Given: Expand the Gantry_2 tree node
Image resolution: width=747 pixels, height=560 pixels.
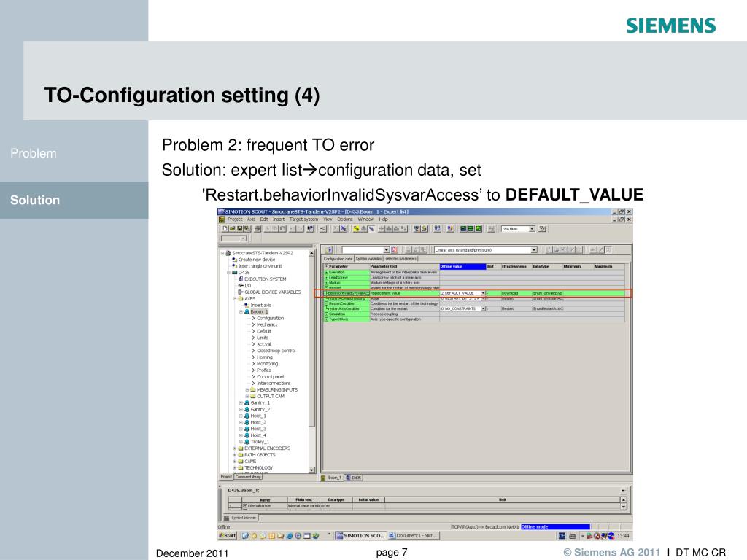Looking at the screenshot, I should pos(241,410).
